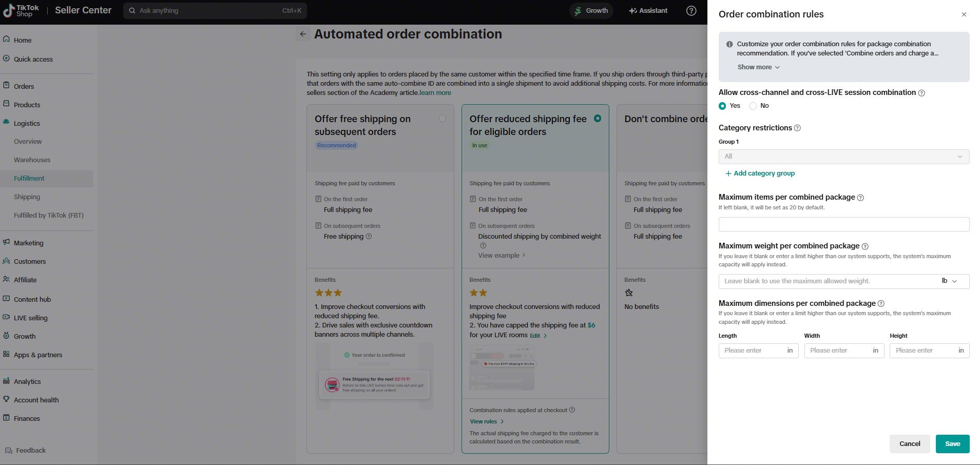Click help icon next to Maximum items per package

[x=860, y=198]
